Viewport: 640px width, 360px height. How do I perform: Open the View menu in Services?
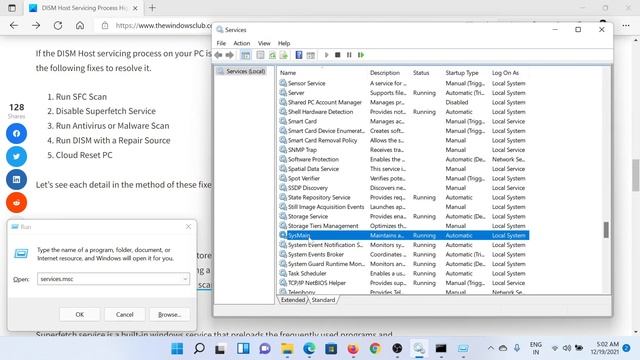[264, 43]
